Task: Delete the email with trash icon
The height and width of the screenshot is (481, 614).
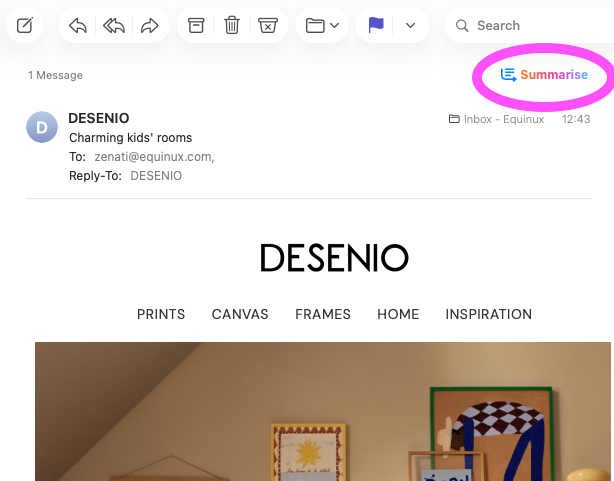Action: 232,25
